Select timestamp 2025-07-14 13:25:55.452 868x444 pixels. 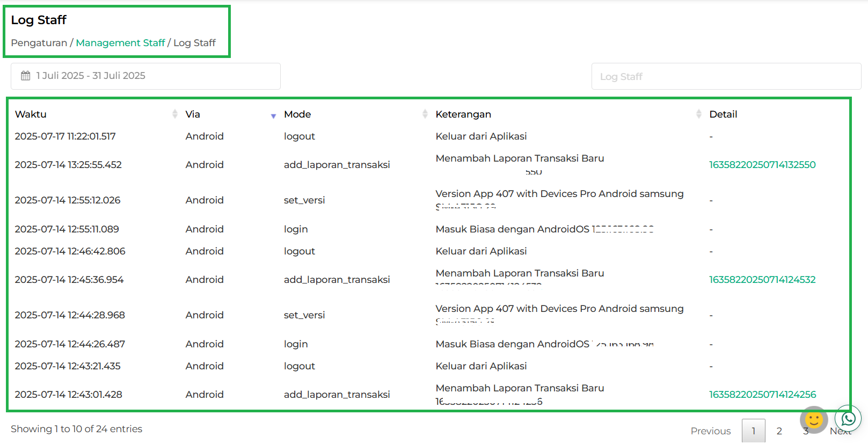pos(68,165)
